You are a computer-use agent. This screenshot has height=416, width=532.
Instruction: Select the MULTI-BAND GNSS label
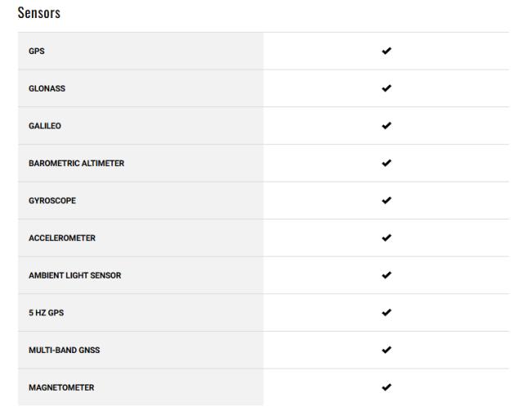click(x=64, y=350)
